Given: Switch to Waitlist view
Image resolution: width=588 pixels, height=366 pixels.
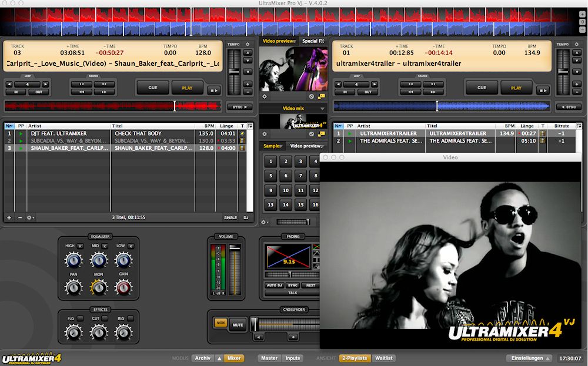Looking at the screenshot, I should coord(383,358).
